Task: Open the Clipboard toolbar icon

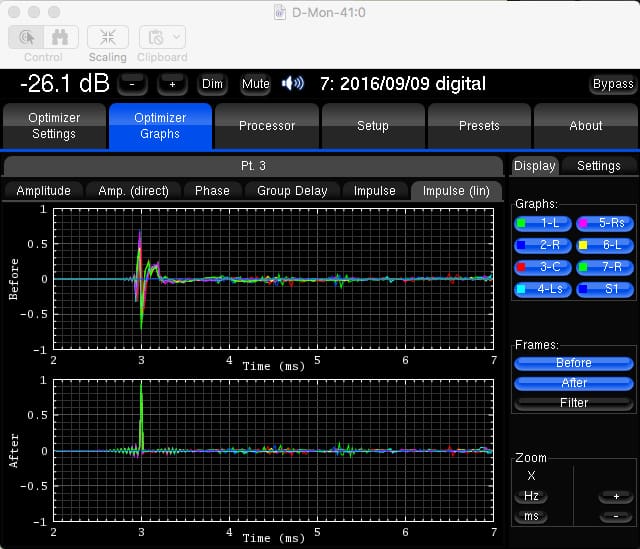Action: (156, 38)
